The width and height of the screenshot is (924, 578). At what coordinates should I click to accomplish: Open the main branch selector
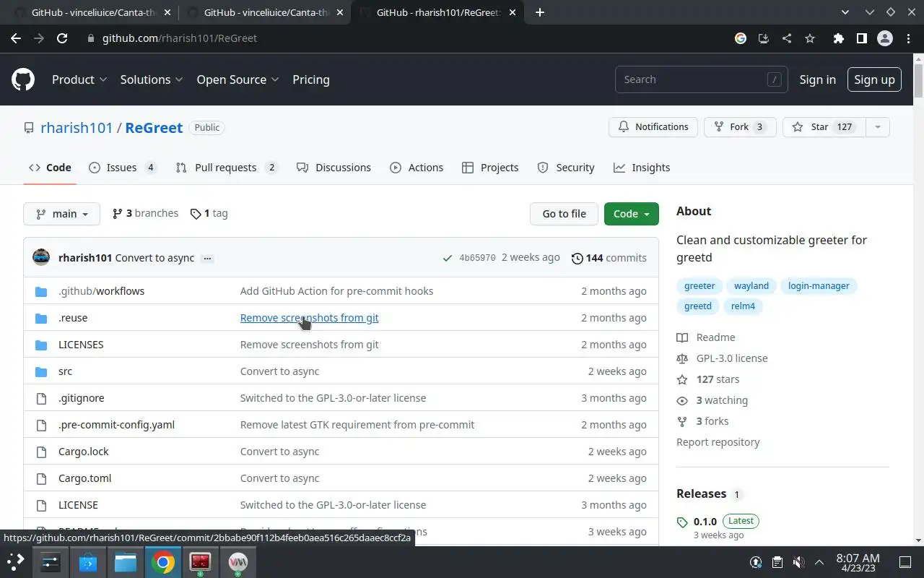[62, 214]
